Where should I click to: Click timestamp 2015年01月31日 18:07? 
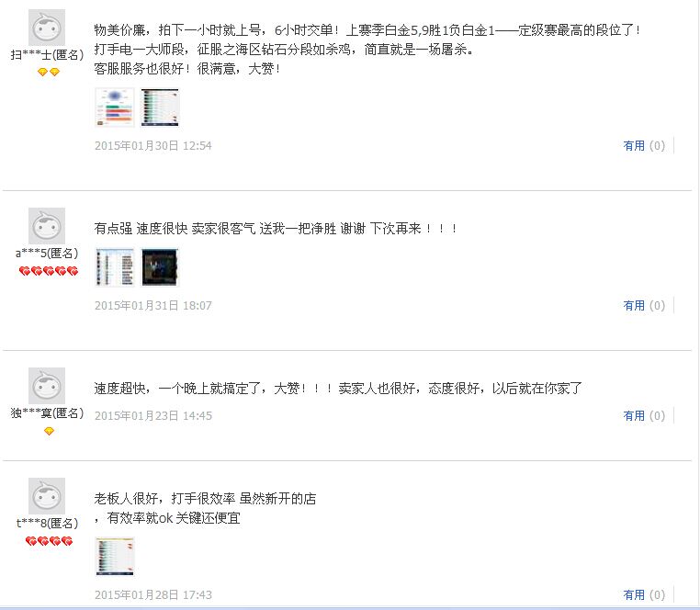point(153,305)
